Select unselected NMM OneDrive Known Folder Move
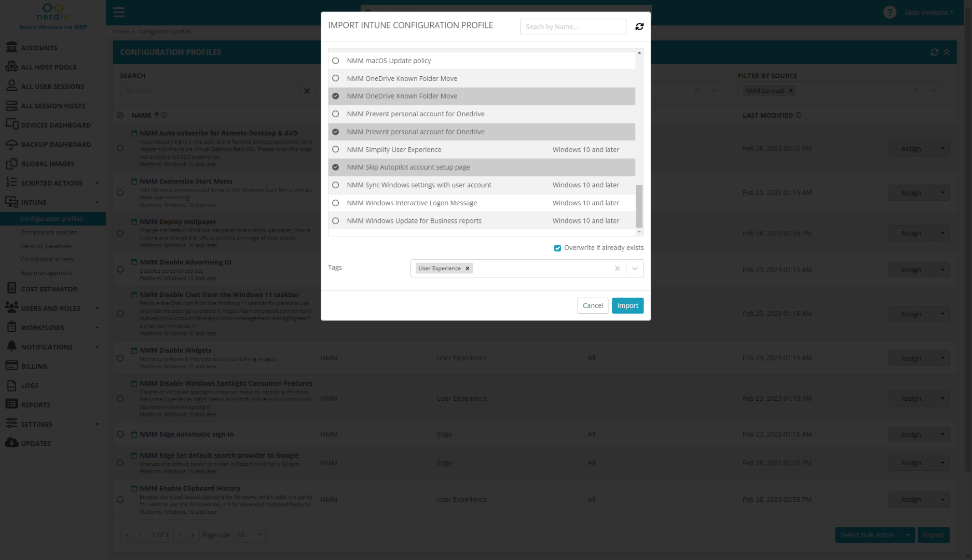The image size is (972, 560). 336,78
